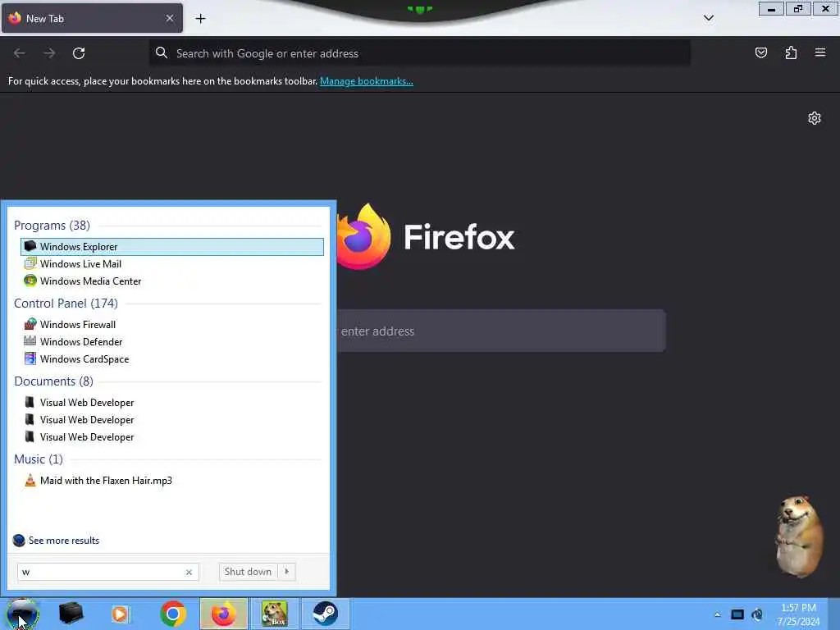Open the Control Panel (174) results group
The image size is (840, 630).
(66, 304)
